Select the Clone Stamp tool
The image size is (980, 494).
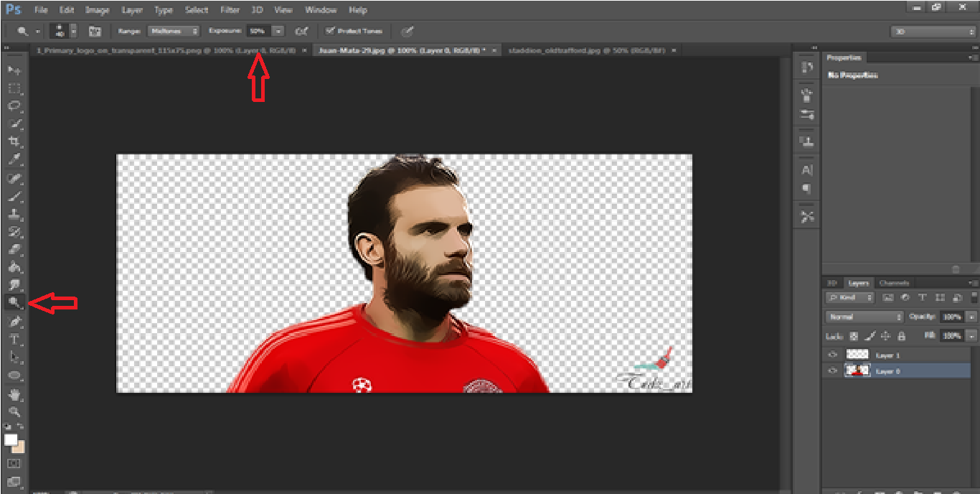pos(14,214)
